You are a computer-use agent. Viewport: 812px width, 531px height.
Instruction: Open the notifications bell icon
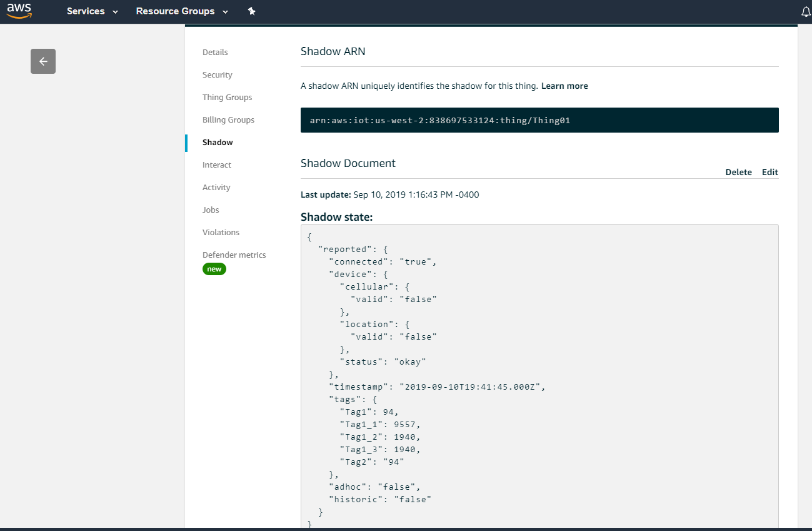point(806,12)
